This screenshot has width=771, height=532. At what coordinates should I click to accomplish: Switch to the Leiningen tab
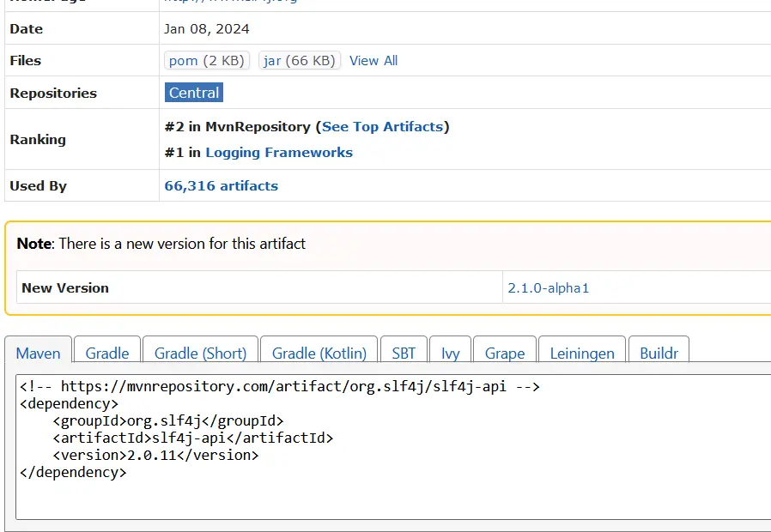point(582,353)
